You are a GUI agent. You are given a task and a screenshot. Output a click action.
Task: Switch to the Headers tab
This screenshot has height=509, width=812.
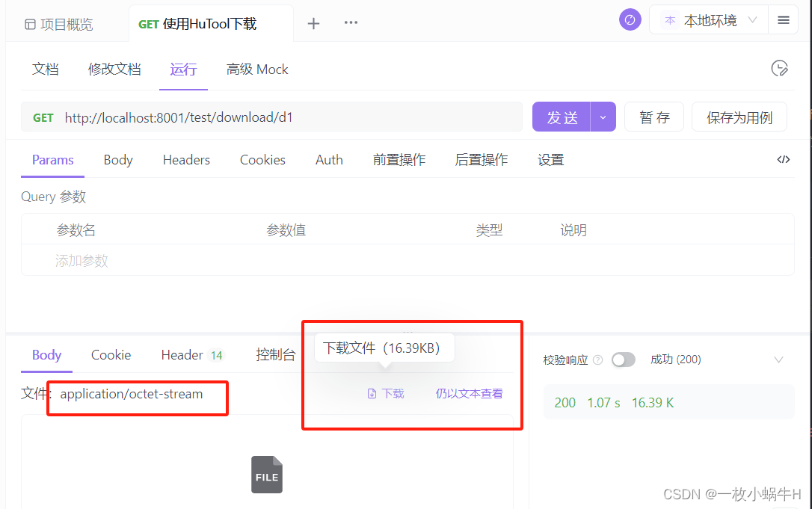(185, 159)
